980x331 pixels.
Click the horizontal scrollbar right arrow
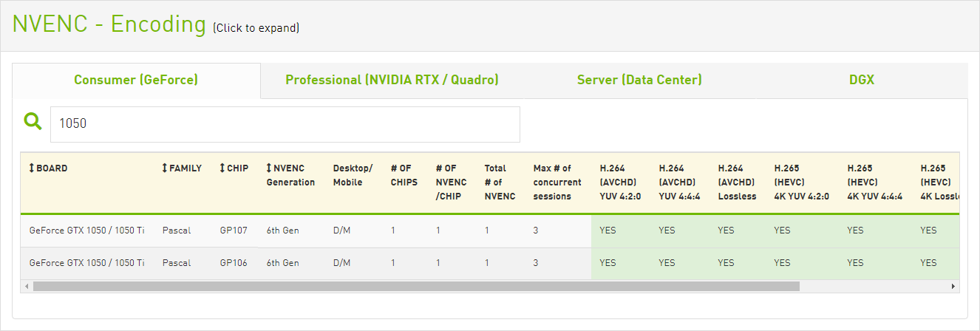[953, 286]
